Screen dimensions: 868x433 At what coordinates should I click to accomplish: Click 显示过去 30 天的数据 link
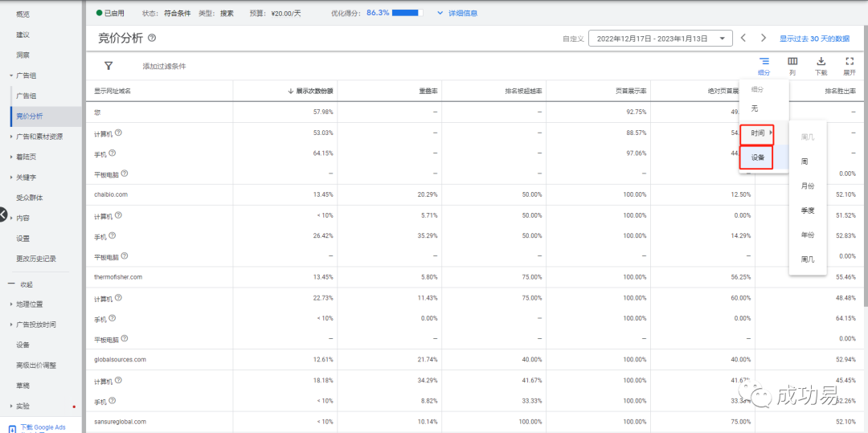click(x=814, y=38)
